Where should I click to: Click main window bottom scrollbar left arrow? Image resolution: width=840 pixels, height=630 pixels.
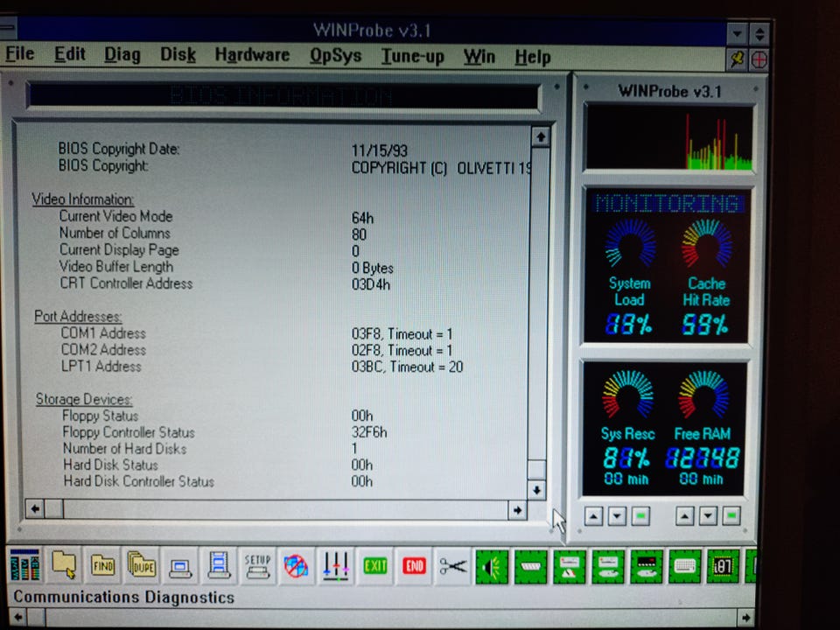[17, 617]
